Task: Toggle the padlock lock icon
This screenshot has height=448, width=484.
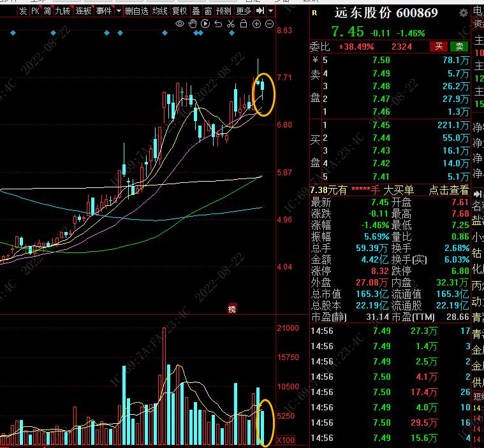Action: coord(244,24)
